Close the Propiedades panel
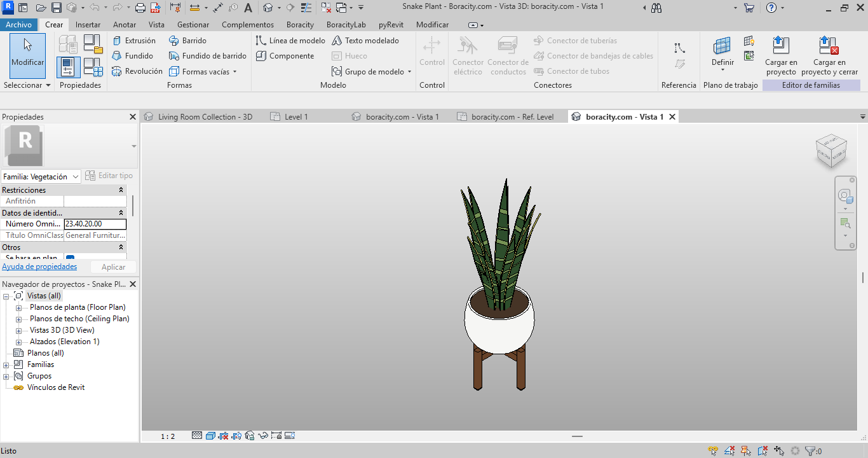Screen dimensions: 868x458 [x=133, y=117]
